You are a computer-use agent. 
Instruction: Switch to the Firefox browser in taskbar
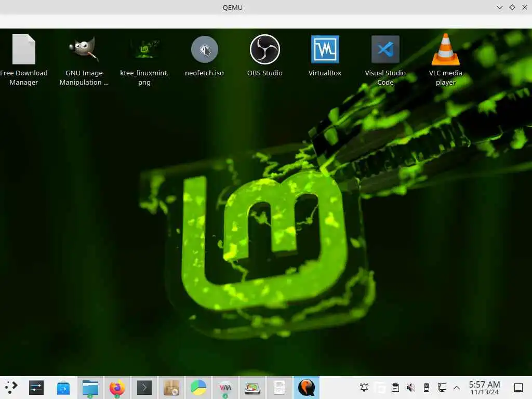pos(117,388)
